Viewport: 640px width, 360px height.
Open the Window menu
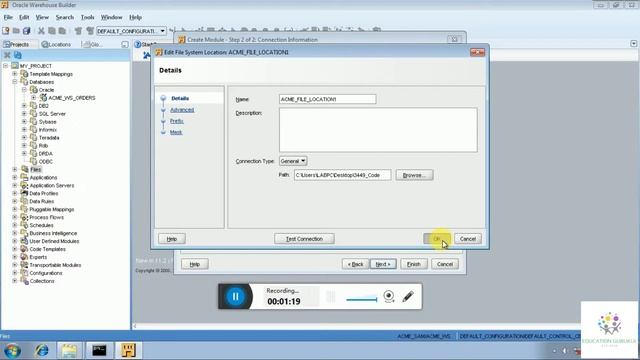pos(111,17)
